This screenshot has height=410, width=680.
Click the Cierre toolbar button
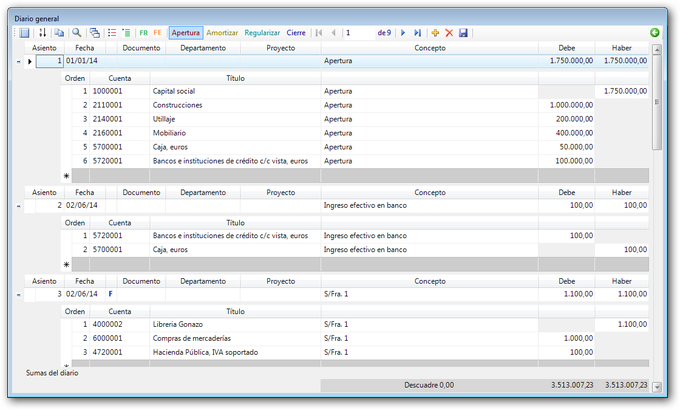(296, 33)
